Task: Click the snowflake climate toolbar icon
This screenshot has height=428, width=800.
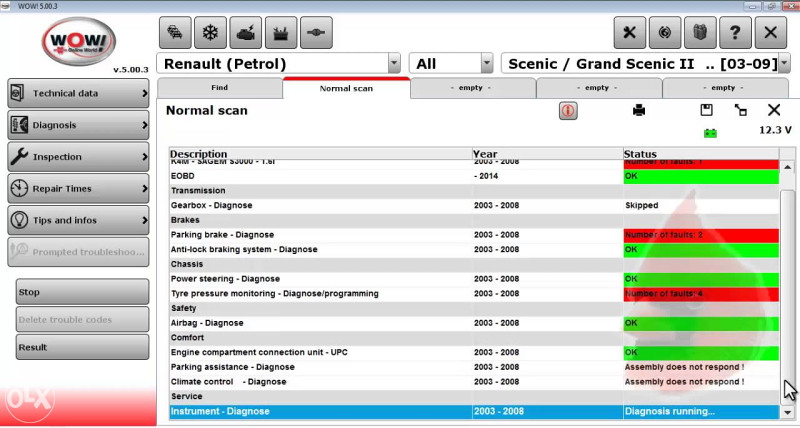Action: (211, 33)
